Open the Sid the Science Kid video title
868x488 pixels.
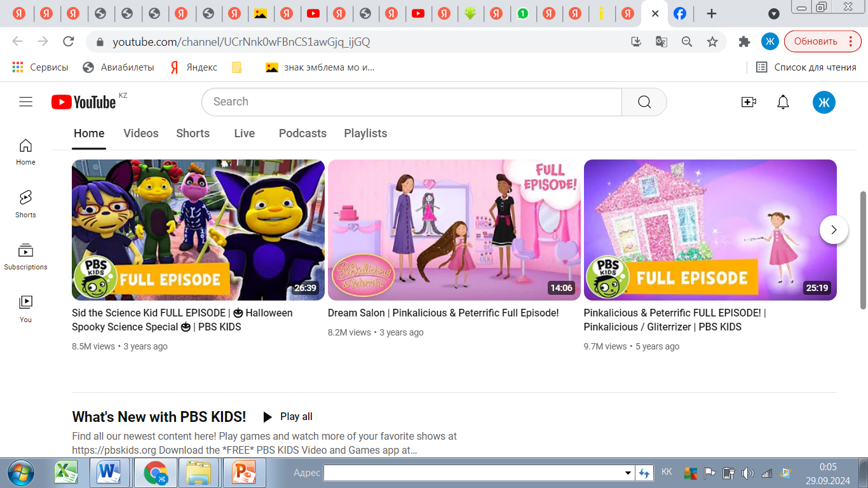182,320
